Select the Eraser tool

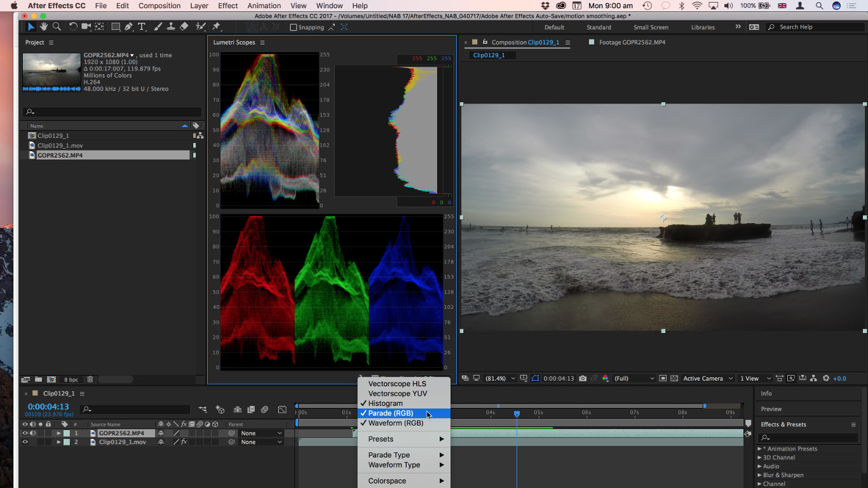tap(184, 27)
